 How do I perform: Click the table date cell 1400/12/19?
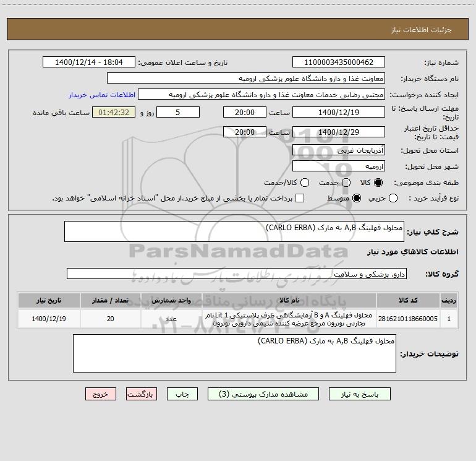point(49,319)
